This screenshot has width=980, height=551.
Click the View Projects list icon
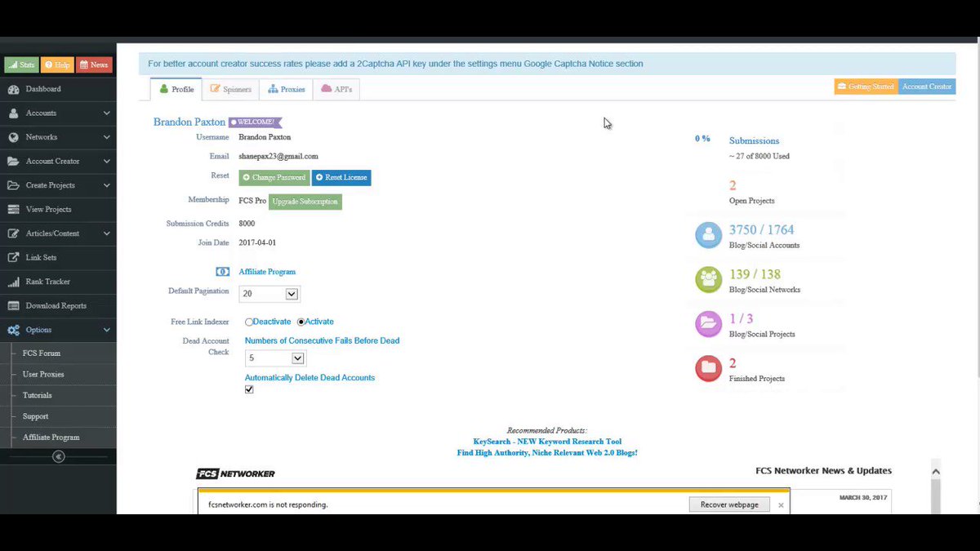coord(13,210)
